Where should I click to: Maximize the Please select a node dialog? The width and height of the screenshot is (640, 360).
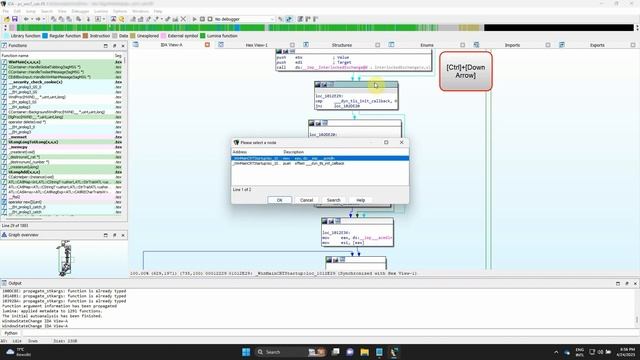tap(386, 142)
